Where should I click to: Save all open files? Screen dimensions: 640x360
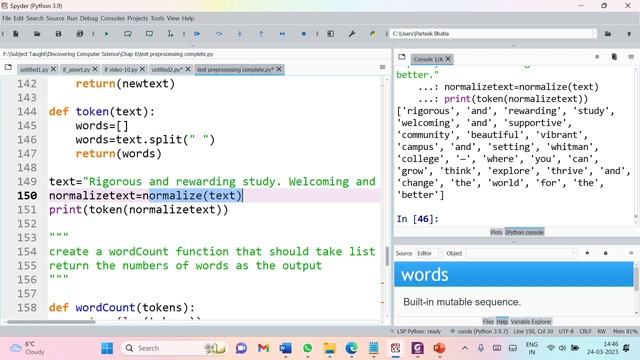pyautogui.click(x=80, y=34)
